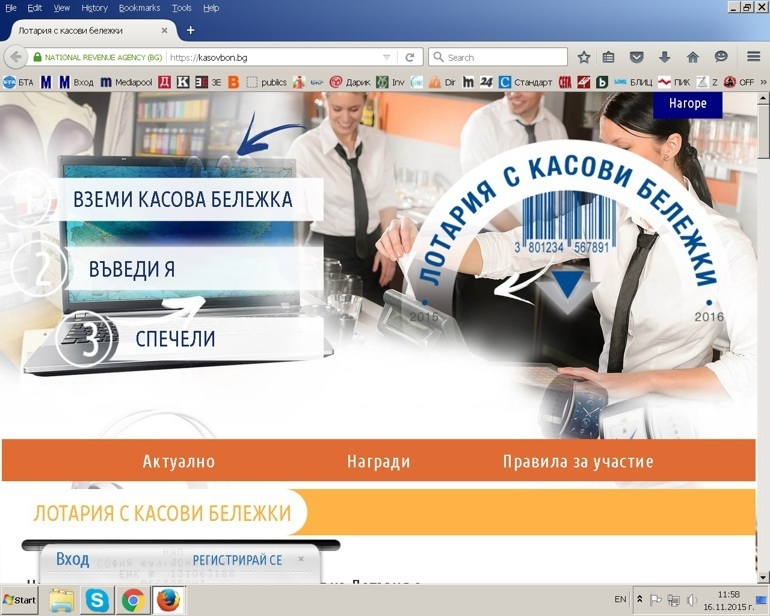Viewport: 770px width, 616px height.
Task: Open the Edit menu
Action: click(x=34, y=8)
